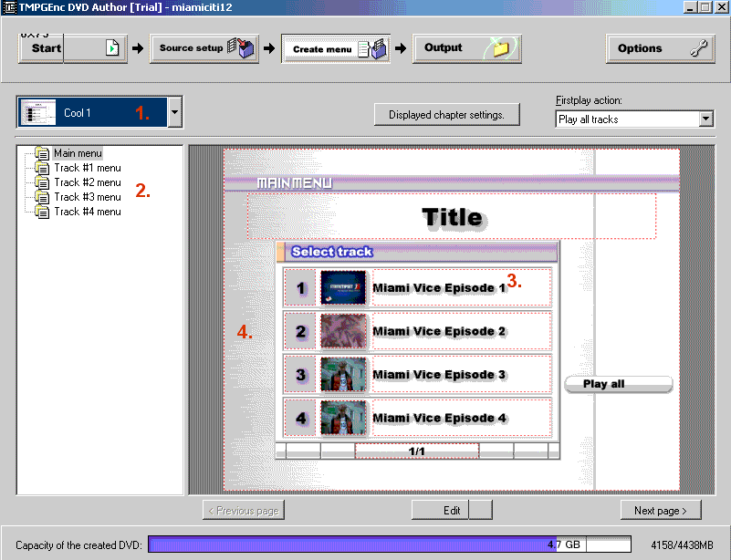Image resolution: width=731 pixels, height=560 pixels.
Task: Select the Miami Vice Episode 3 label
Action: [439, 375]
